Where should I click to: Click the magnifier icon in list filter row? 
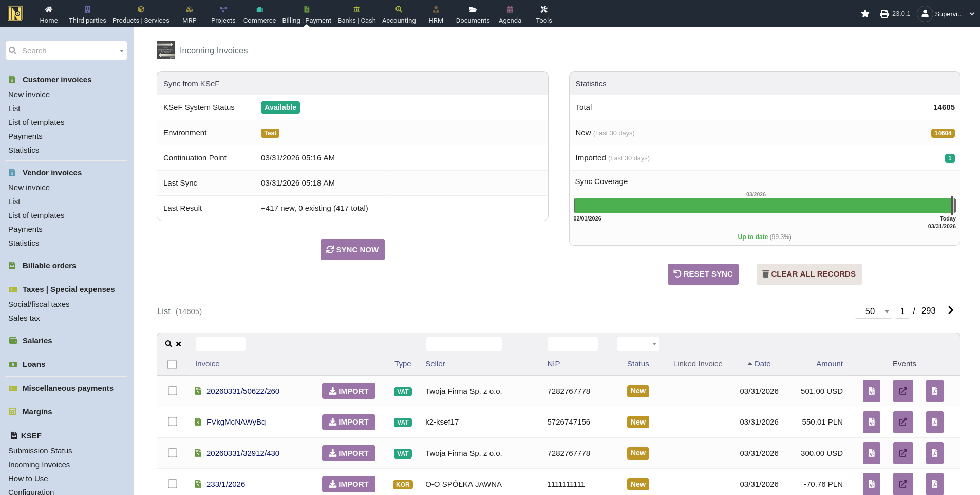(x=168, y=344)
